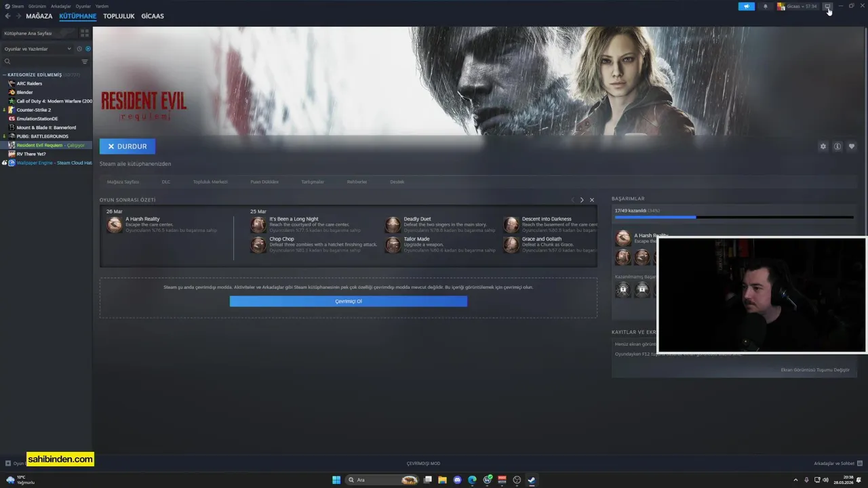This screenshot has height=488, width=868.
Task: Open the notifications bell
Action: [766, 6]
